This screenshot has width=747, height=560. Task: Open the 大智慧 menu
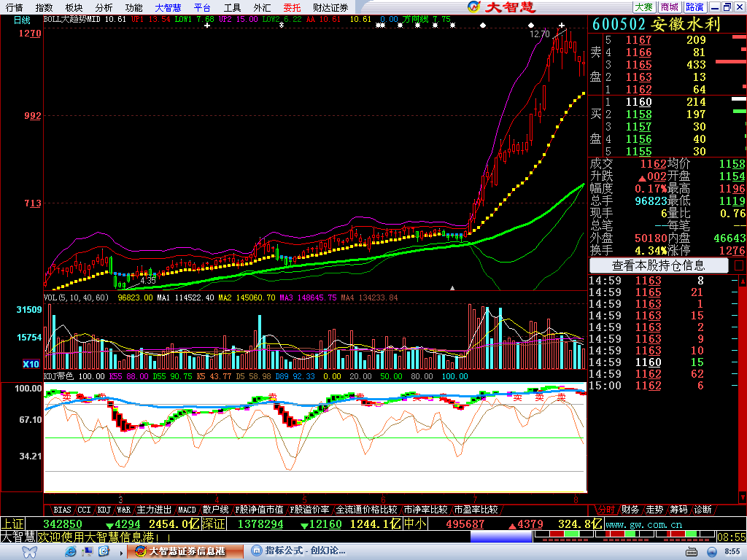tap(169, 7)
